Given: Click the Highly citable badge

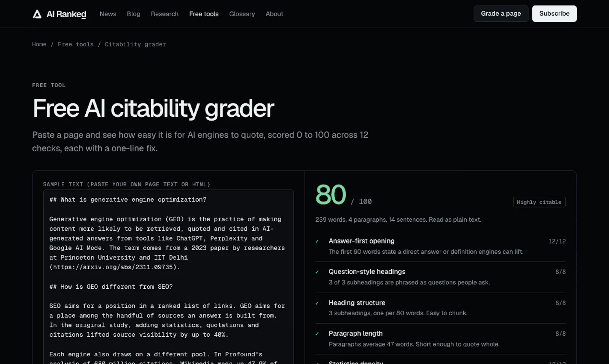Looking at the screenshot, I should click(539, 202).
